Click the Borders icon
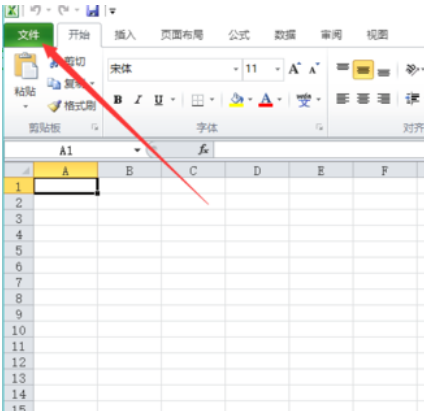Screen dimensions: 424x411 [x=197, y=100]
